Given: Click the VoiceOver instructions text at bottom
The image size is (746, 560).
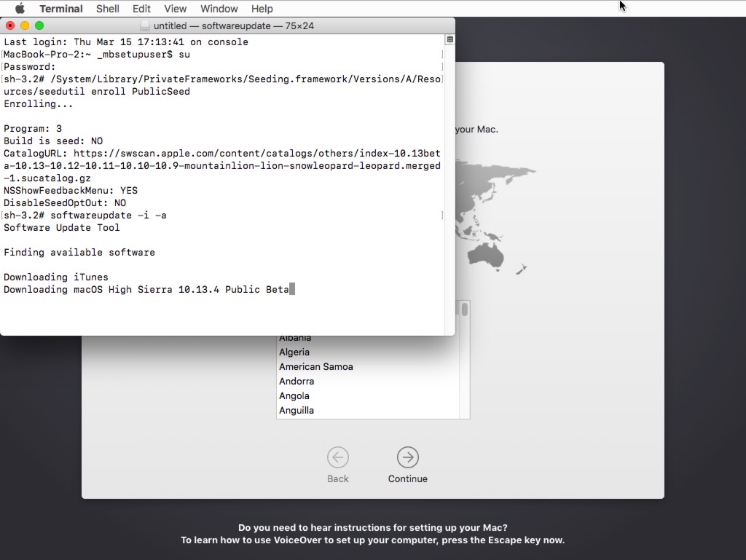Looking at the screenshot, I should click(372, 534).
